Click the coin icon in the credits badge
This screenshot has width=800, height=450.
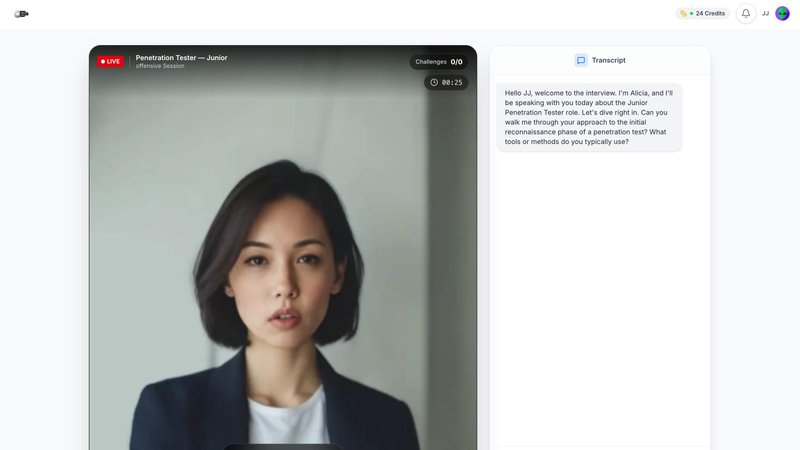click(683, 14)
